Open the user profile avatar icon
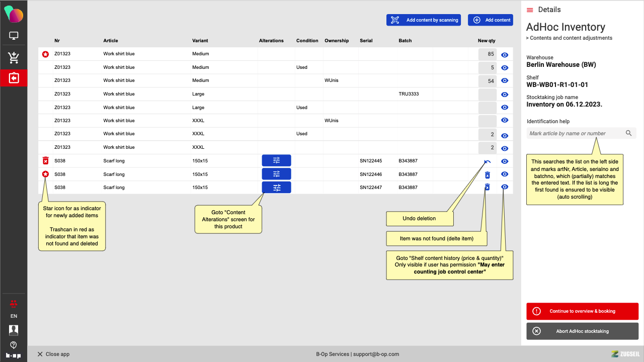Viewport: 644px width, 362px height. pos(14,330)
